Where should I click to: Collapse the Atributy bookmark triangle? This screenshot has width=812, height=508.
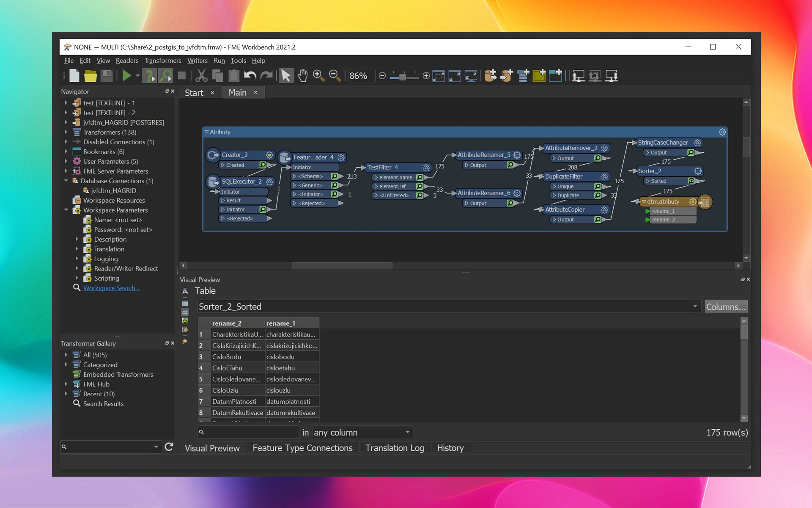click(x=207, y=132)
